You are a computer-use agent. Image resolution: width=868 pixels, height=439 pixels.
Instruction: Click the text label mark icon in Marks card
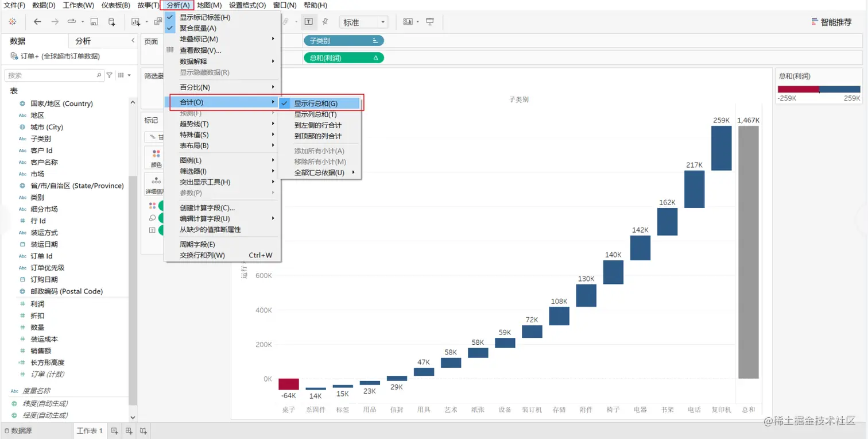152,230
